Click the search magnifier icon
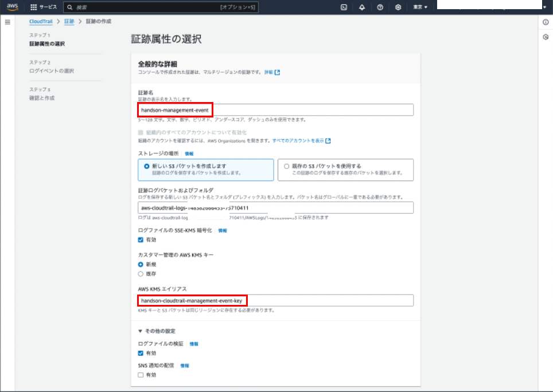The width and height of the screenshot is (553, 392). tap(70, 7)
